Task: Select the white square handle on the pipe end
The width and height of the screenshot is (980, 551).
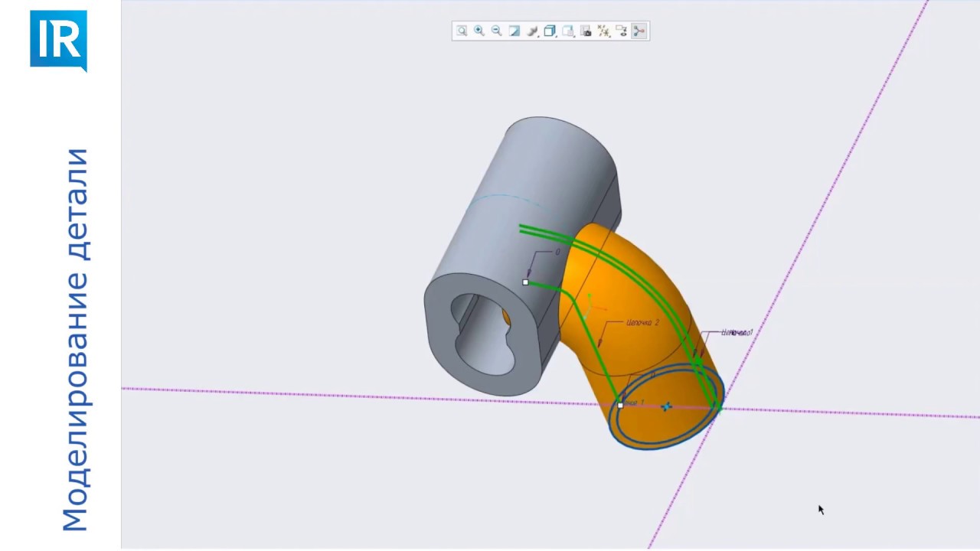Action: click(x=620, y=405)
